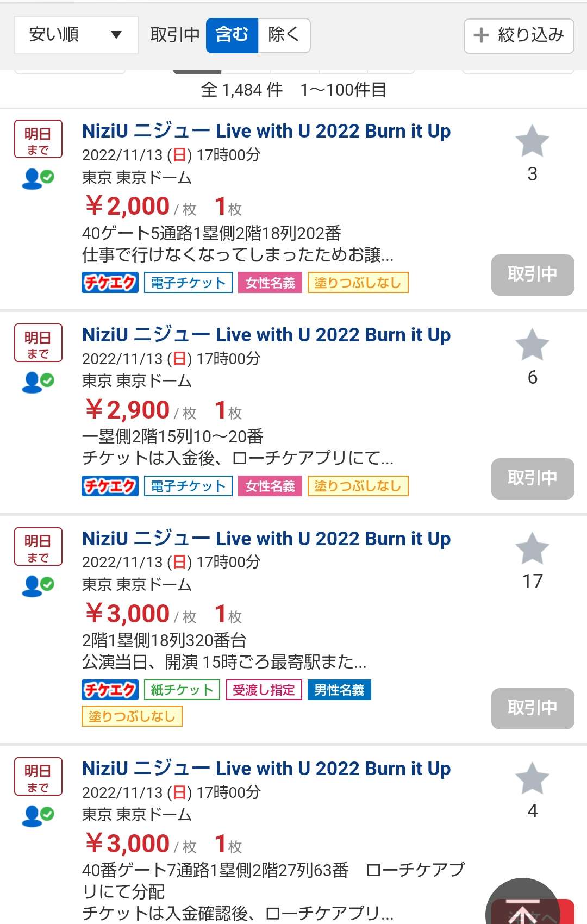Favorite the ¥2,000 ticket with star icon
Image resolution: width=587 pixels, height=924 pixels.
(x=532, y=141)
